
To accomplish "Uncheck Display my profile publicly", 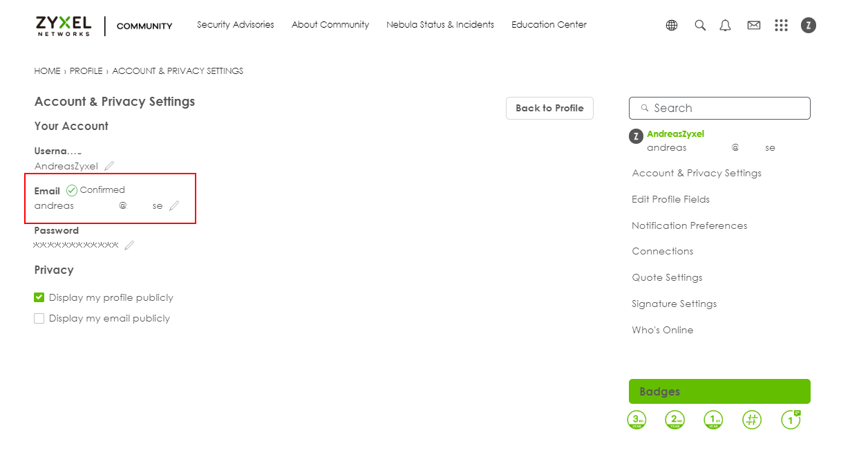I will (39, 297).
